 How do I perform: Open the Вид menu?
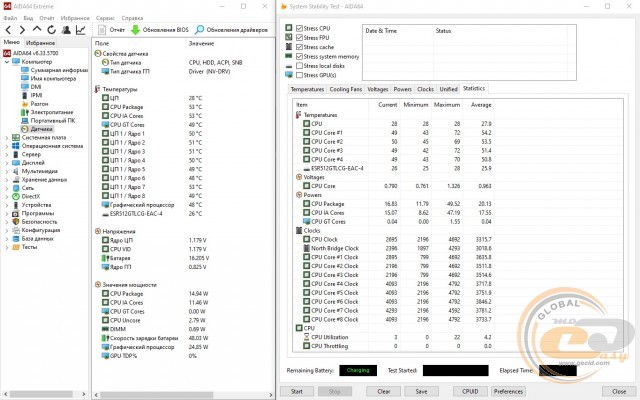28,18
